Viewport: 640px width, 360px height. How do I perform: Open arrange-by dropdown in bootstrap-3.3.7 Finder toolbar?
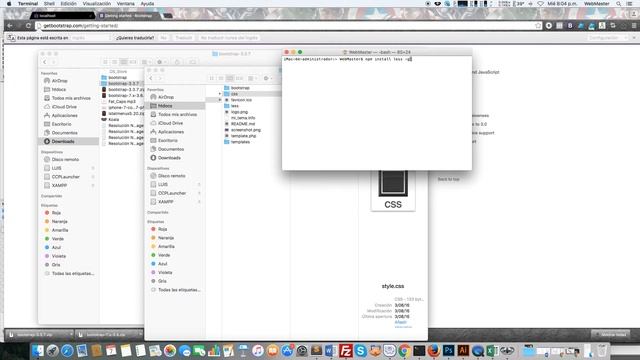point(146,62)
